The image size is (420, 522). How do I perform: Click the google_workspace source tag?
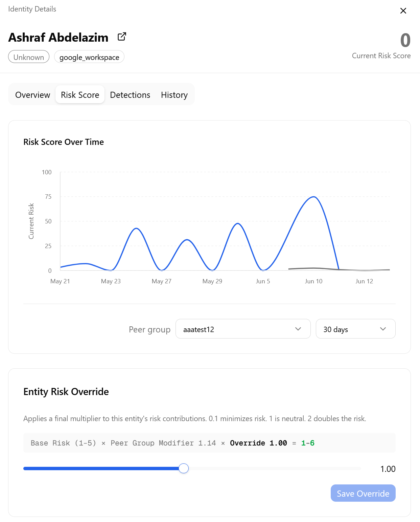pyautogui.click(x=89, y=57)
